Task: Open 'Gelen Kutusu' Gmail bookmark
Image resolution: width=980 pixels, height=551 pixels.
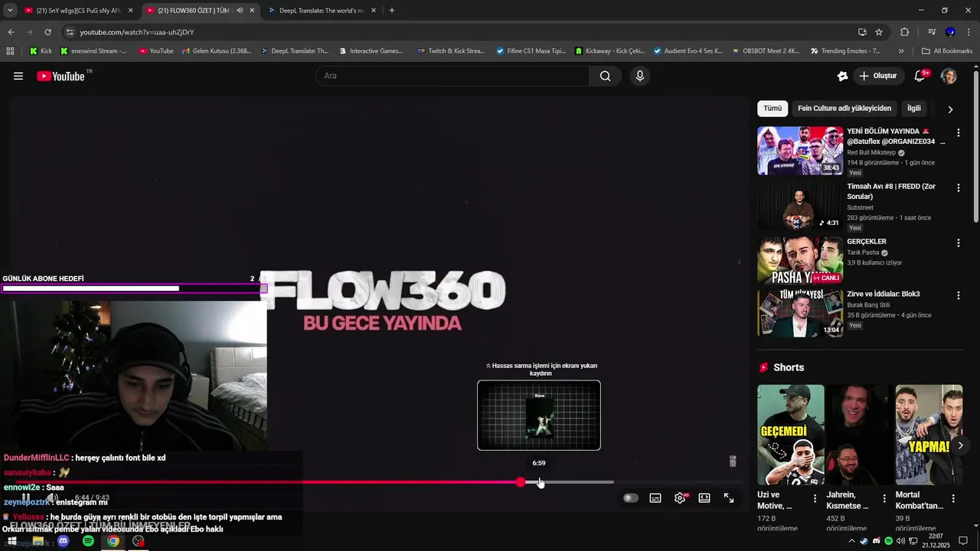Action: coord(217,51)
